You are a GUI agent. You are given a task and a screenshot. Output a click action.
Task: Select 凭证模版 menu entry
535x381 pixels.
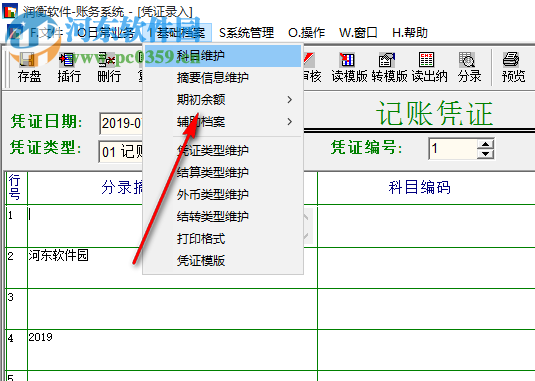[x=222, y=261]
